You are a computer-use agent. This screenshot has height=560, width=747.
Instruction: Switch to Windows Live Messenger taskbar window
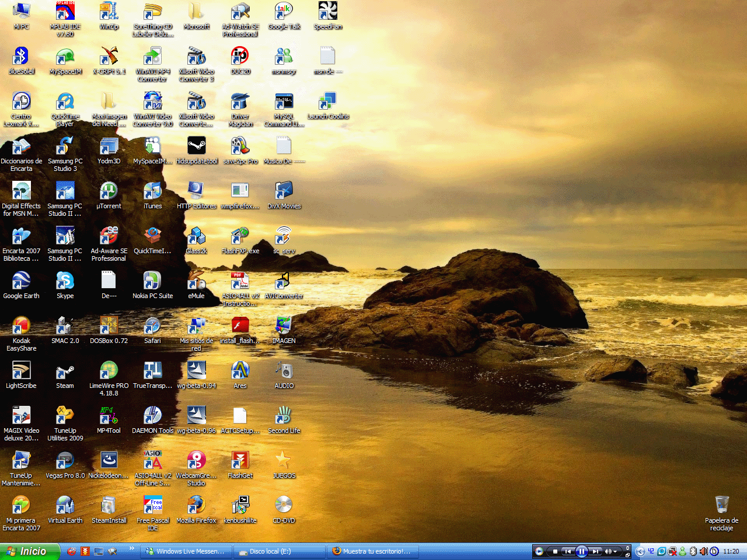pyautogui.click(x=186, y=551)
